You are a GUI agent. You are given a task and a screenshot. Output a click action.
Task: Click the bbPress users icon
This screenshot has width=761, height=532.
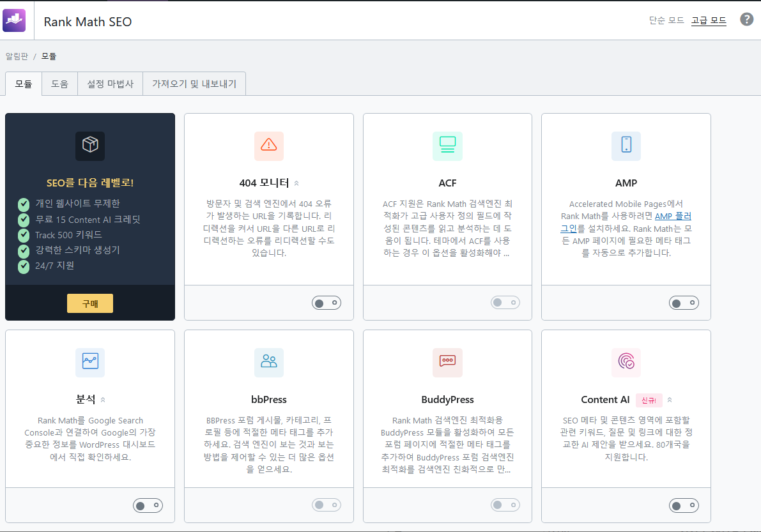269,362
